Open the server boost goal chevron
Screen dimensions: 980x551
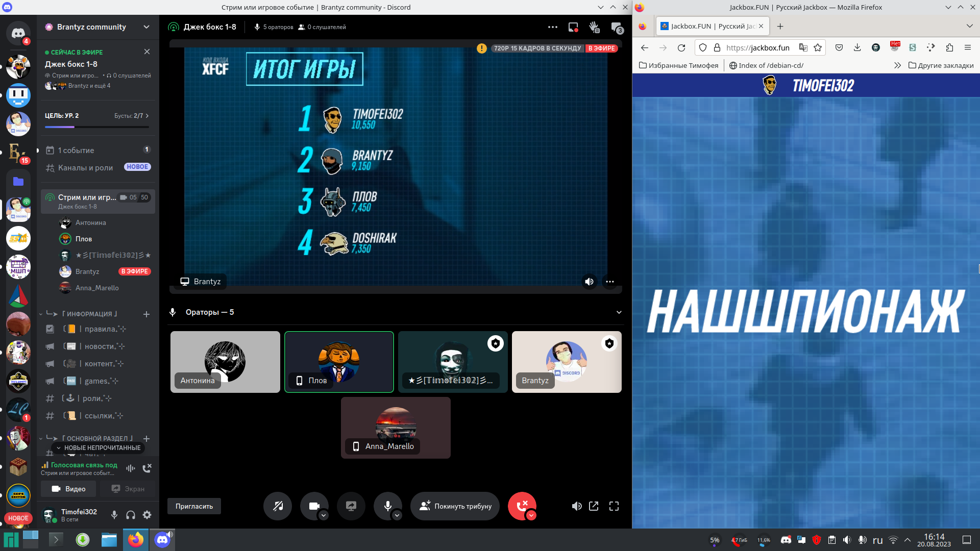pos(147,116)
